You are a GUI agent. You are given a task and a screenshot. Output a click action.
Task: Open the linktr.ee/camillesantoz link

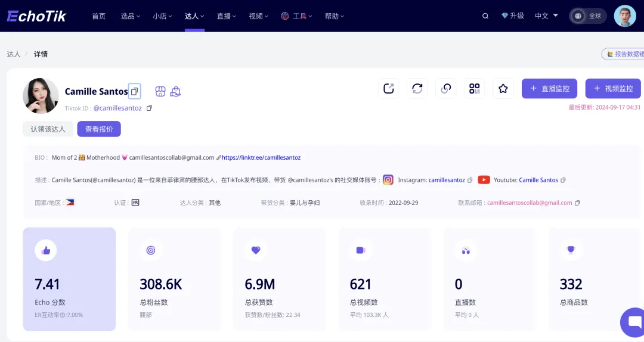click(261, 157)
